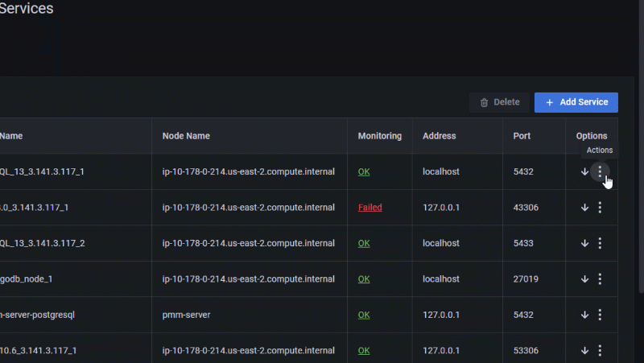Expand row details for port 43306 service
644x363 pixels.
point(584,208)
